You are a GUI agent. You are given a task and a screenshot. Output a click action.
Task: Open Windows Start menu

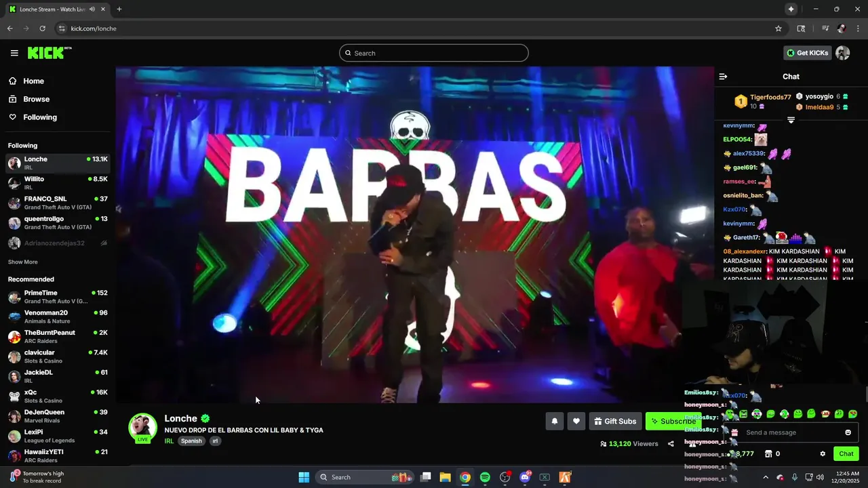click(x=304, y=477)
